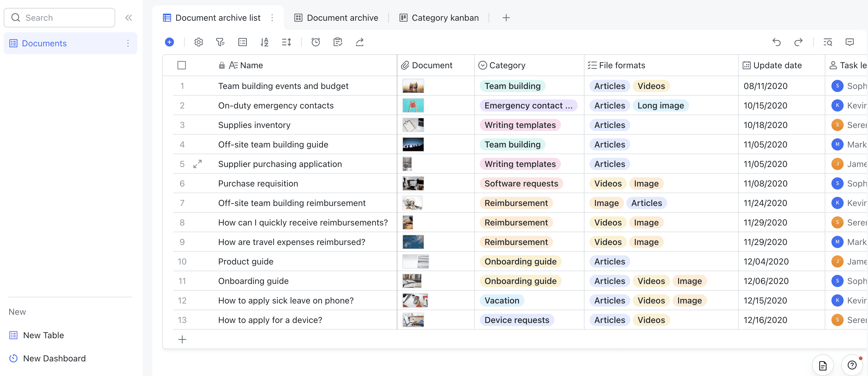868x376 pixels.
Task: Open the Documents table options menu
Action: [128, 44]
